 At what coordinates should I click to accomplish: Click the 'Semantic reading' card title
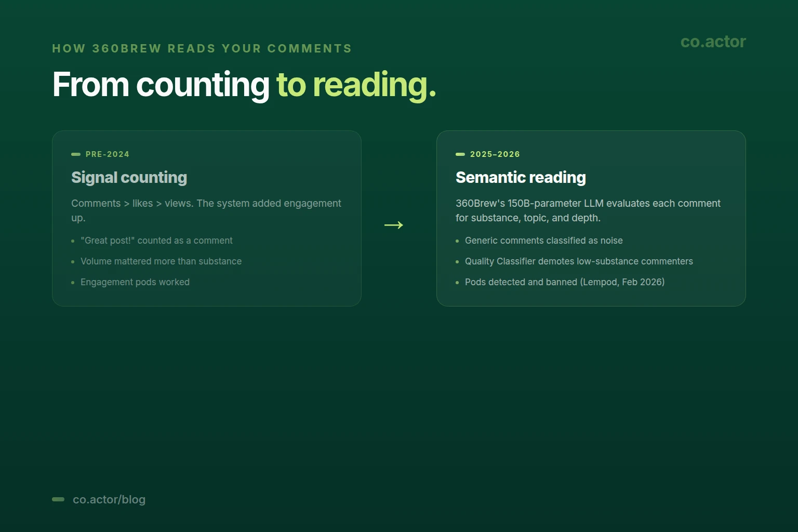coord(521,177)
